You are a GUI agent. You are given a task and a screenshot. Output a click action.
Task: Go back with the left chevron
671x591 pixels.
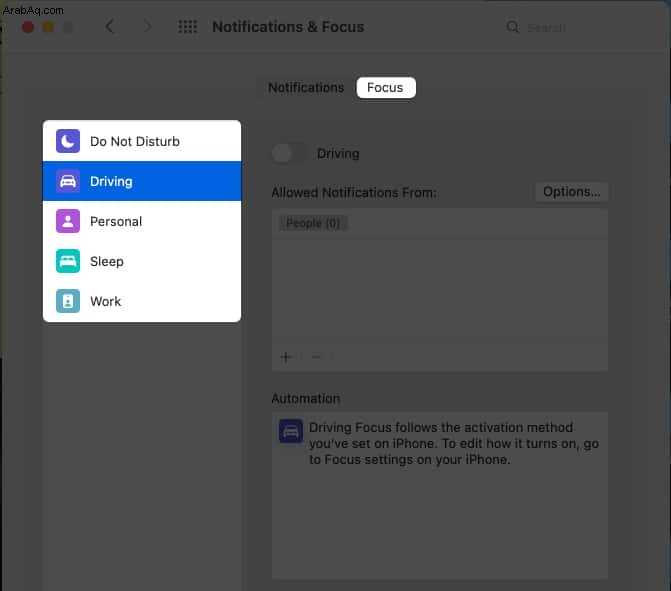click(x=110, y=27)
